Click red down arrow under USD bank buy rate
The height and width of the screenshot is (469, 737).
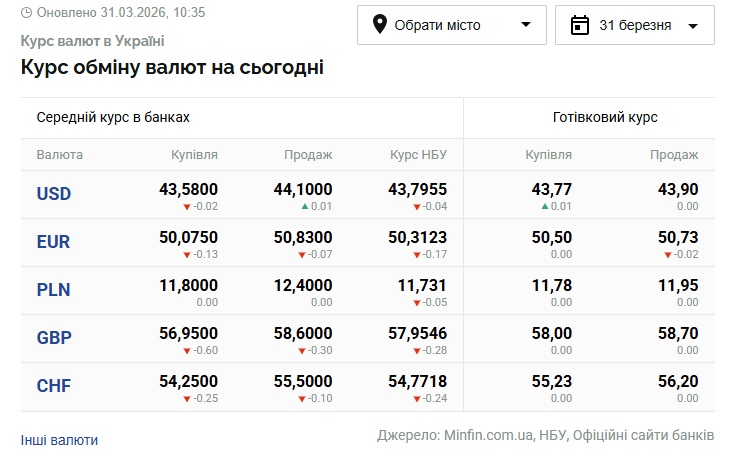(186, 207)
